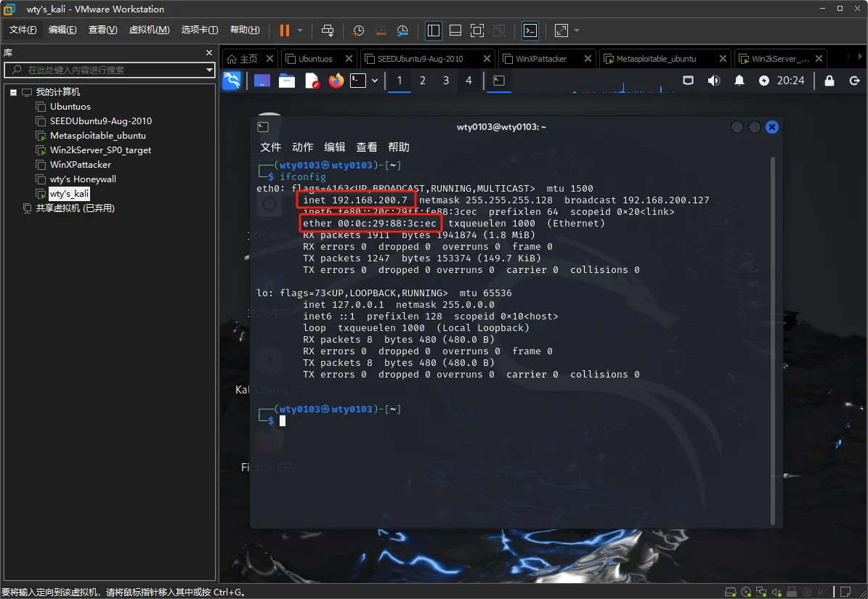
Task: Open the 文件(F) menu
Action: [23, 30]
